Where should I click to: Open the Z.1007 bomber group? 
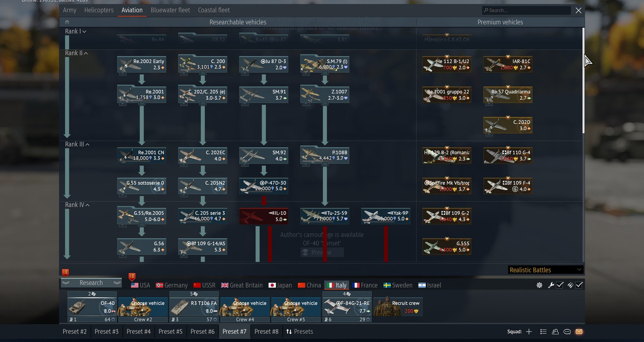325,95
